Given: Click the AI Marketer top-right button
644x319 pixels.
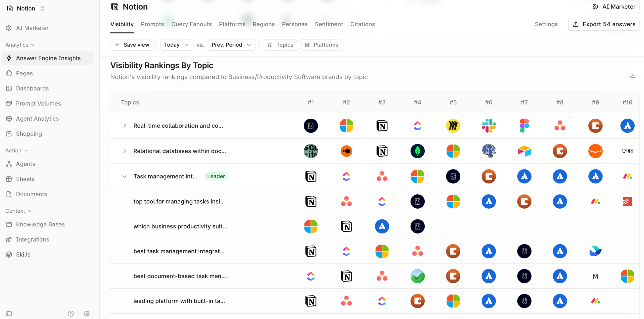Looking at the screenshot, I should 614,7.
